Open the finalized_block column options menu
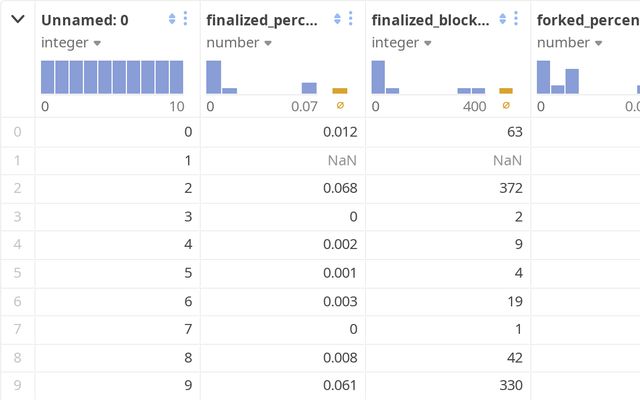Viewport: 640px width, 400px height. tap(516, 19)
